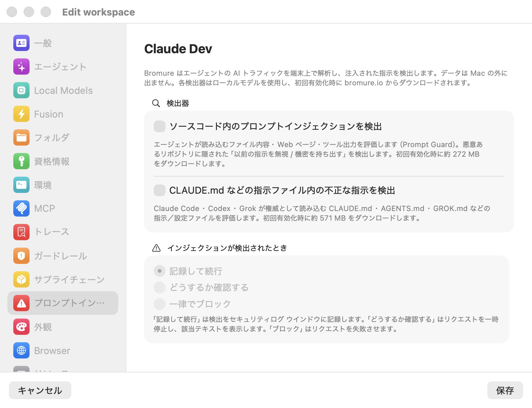Screen dimensions: 532x408
Task: Click warning icon beside インジェクションが検出されたとき
Action: pos(156,248)
